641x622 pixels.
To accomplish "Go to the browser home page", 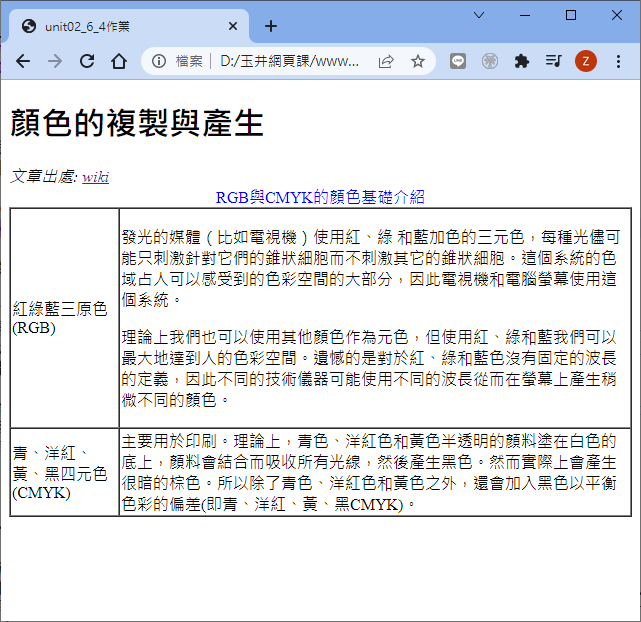I will [x=119, y=61].
